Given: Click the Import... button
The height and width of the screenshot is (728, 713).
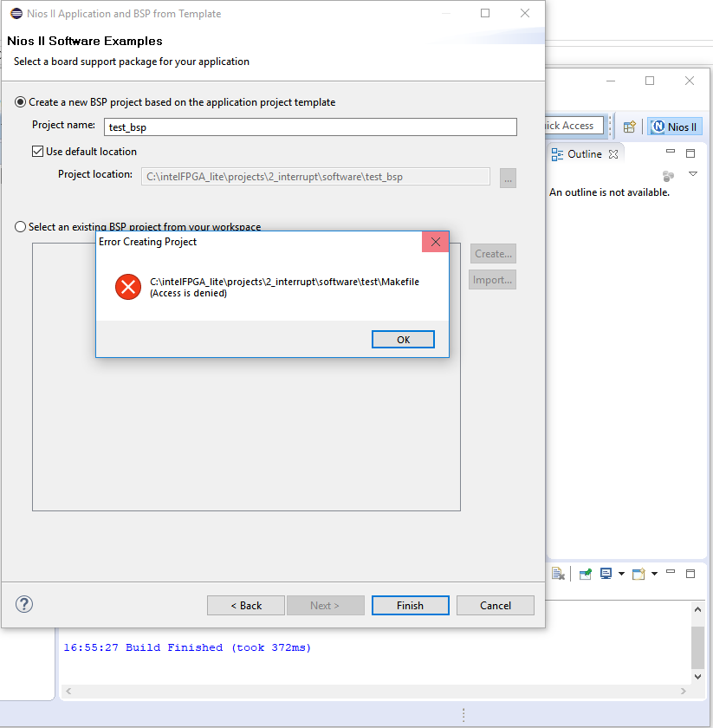Looking at the screenshot, I should pyautogui.click(x=492, y=280).
